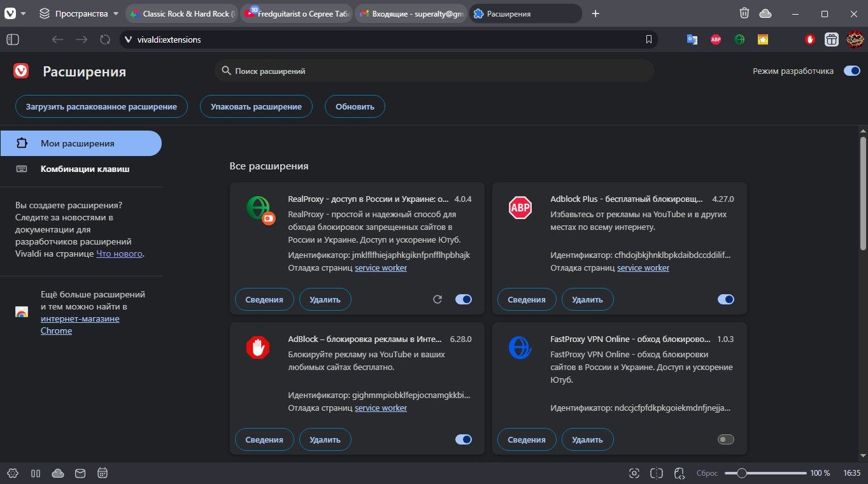Screen dimensions: 868x484
Task: Open the Google Translate extension icon
Action: tap(692, 39)
